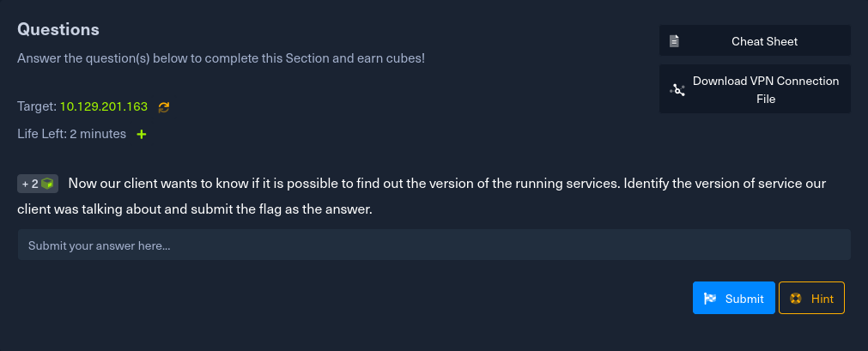Click the lifebuoy icon on Hint

[796, 299]
